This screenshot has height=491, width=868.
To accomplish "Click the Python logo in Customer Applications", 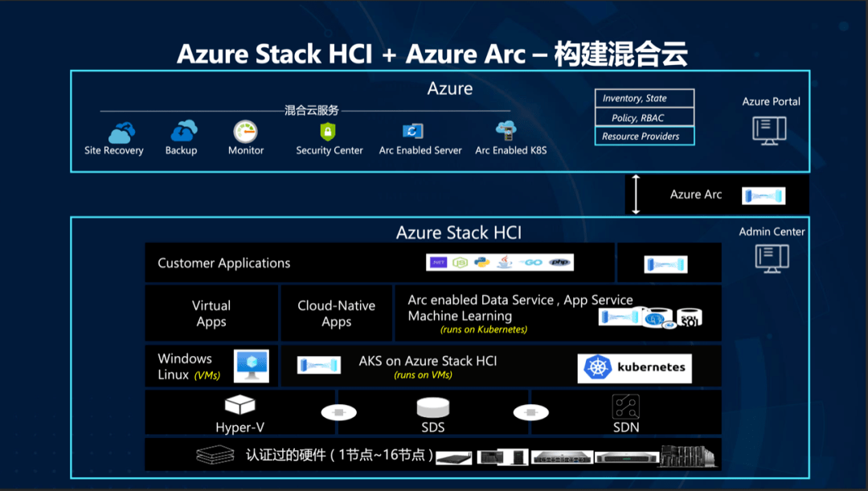I will (482, 263).
